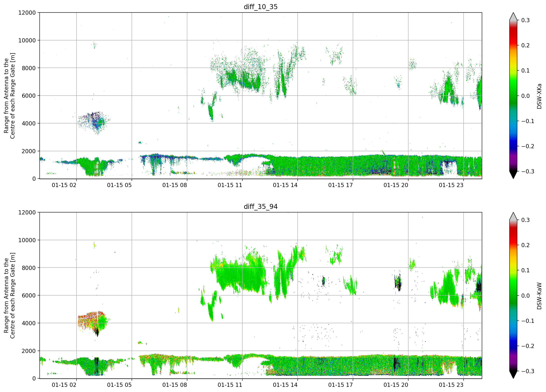
Task: Click the 2000 y-axis tick of diff_35_94 plot
Action: click(x=29, y=351)
